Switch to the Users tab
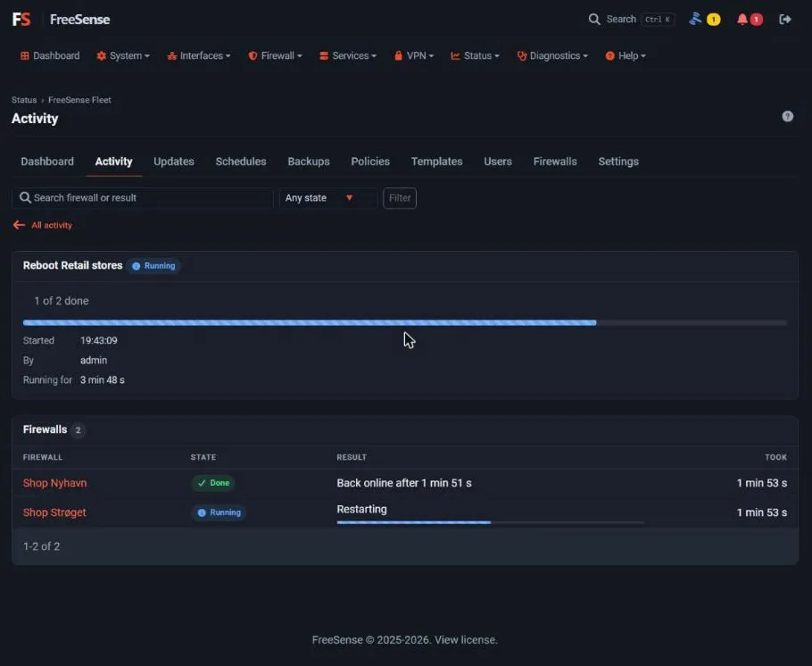812x666 pixels. (498, 162)
